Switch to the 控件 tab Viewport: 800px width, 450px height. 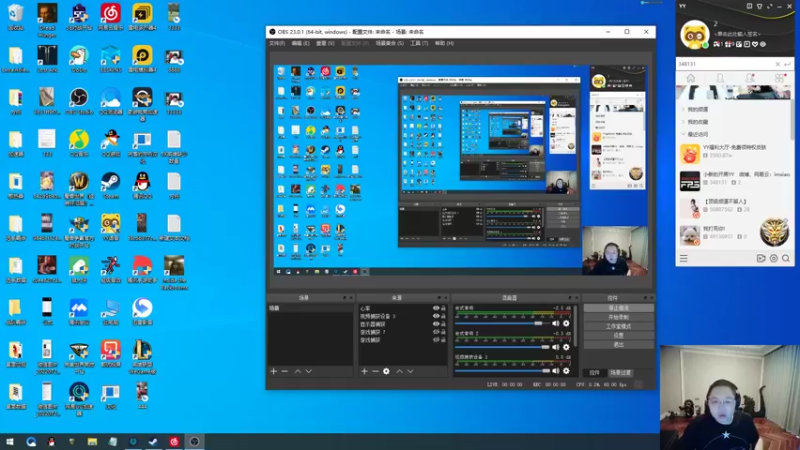point(594,373)
